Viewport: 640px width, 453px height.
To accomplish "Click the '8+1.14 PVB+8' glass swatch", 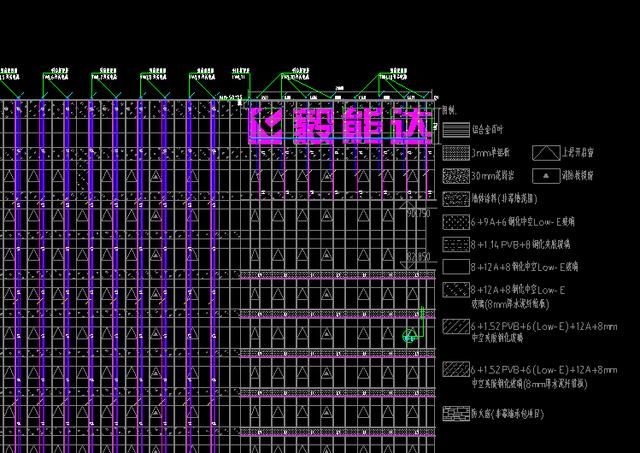I will click(456, 245).
